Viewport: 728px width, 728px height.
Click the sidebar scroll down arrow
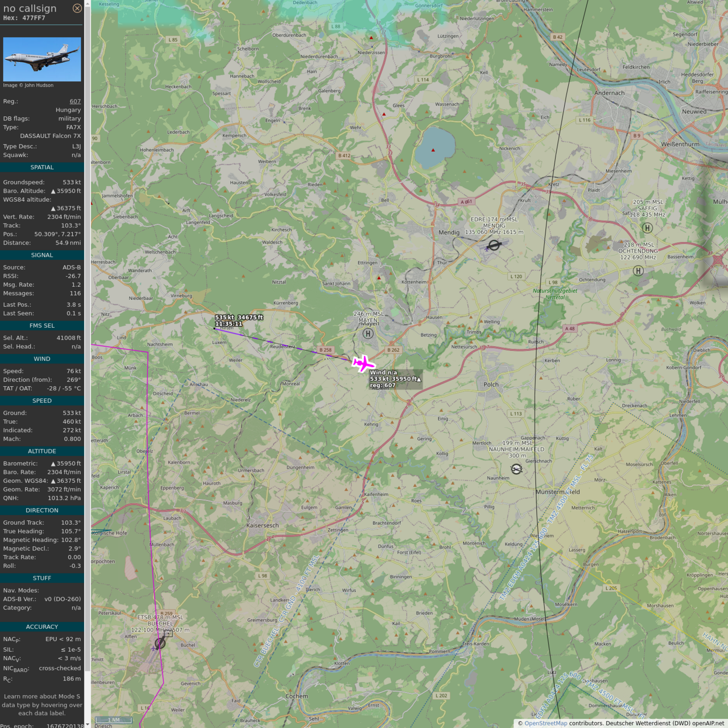click(87, 724)
